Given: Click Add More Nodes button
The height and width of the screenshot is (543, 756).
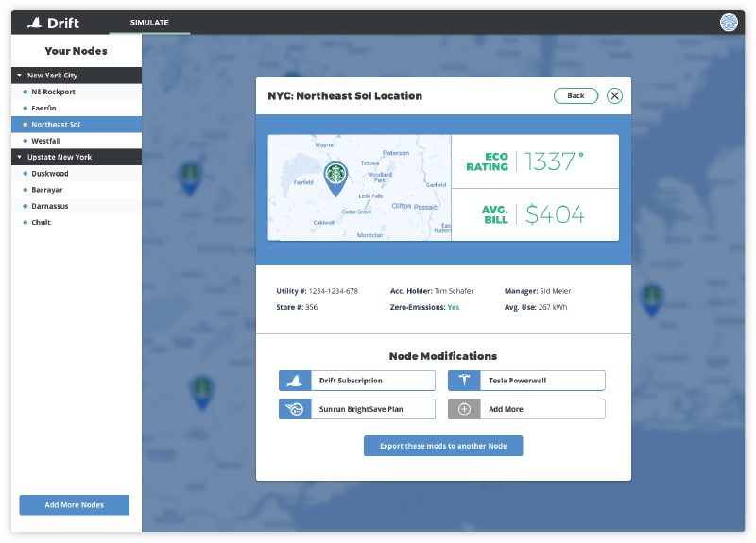Looking at the screenshot, I should pos(75,505).
